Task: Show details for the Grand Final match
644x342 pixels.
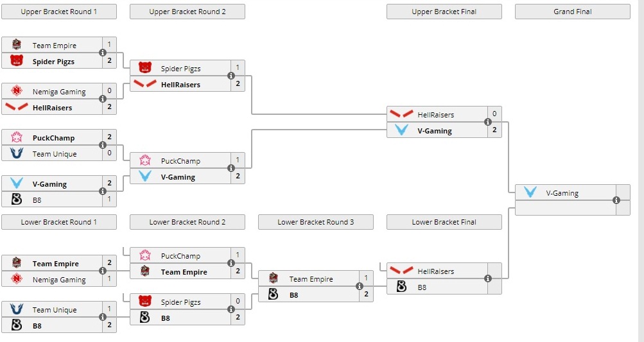Action: click(x=616, y=200)
